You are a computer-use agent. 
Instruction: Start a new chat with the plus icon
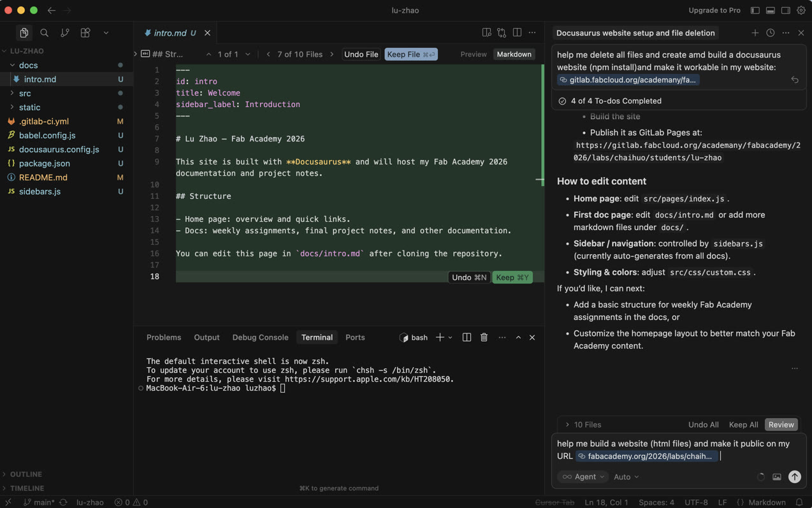(x=755, y=33)
